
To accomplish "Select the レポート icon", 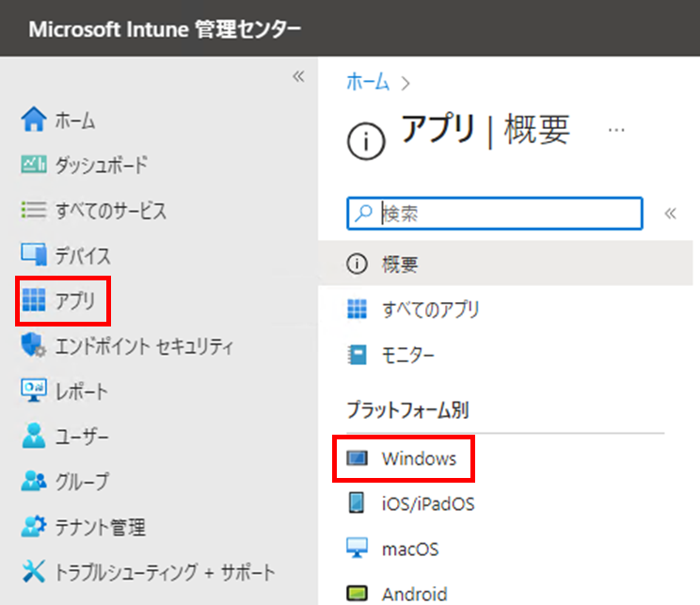I will tap(34, 390).
